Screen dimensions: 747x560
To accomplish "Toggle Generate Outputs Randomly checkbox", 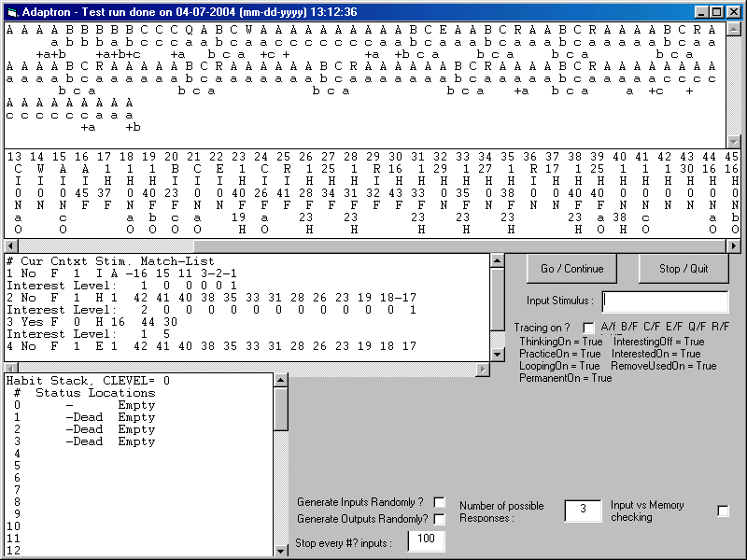I will (439, 519).
